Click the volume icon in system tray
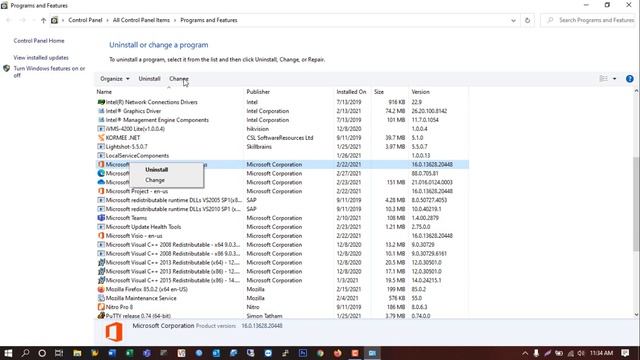The height and width of the screenshot is (360, 640). (x=581, y=353)
